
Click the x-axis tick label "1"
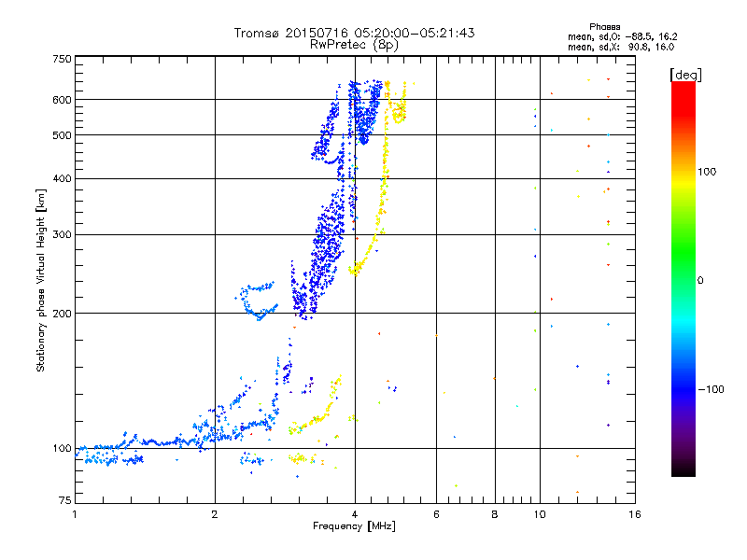75,514
